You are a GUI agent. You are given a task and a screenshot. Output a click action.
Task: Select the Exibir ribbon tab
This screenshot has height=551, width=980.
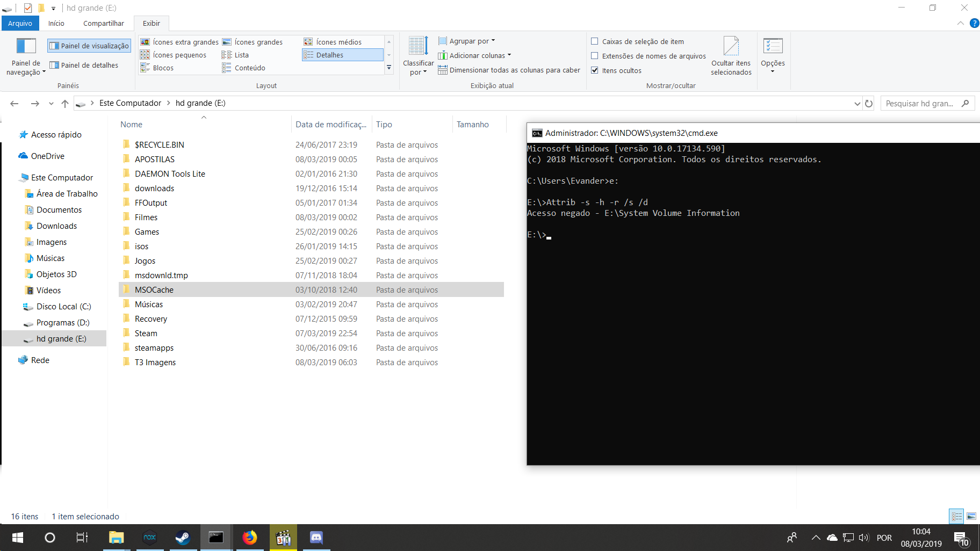click(x=152, y=23)
